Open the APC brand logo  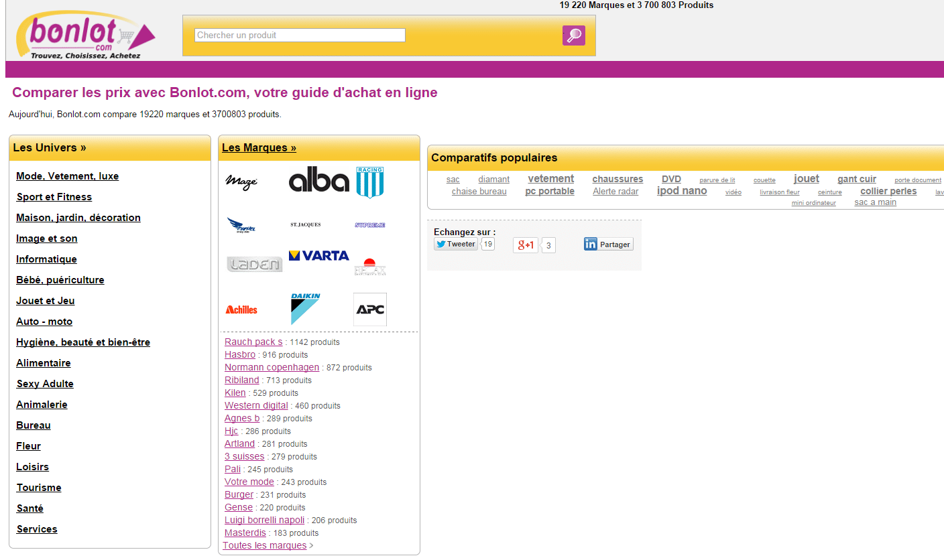(370, 309)
